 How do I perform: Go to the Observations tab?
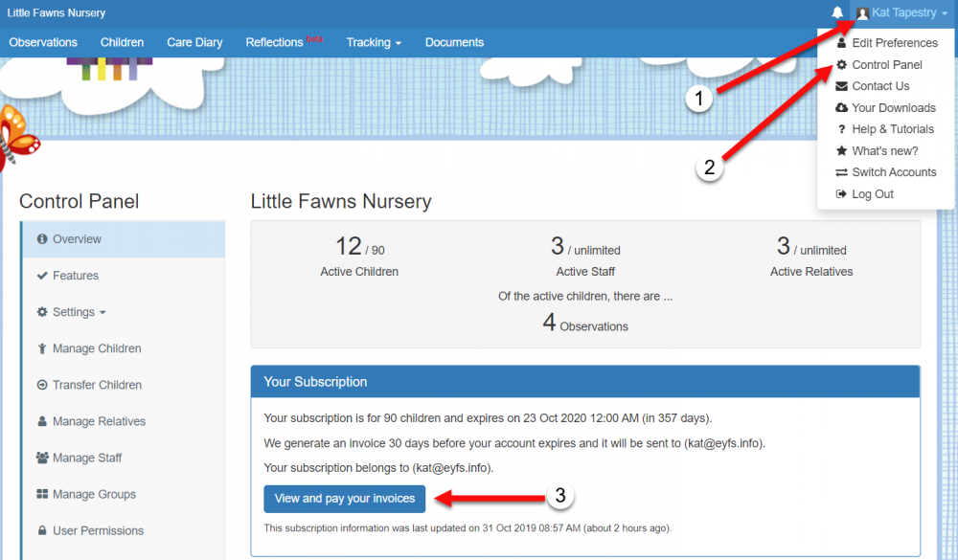point(43,42)
